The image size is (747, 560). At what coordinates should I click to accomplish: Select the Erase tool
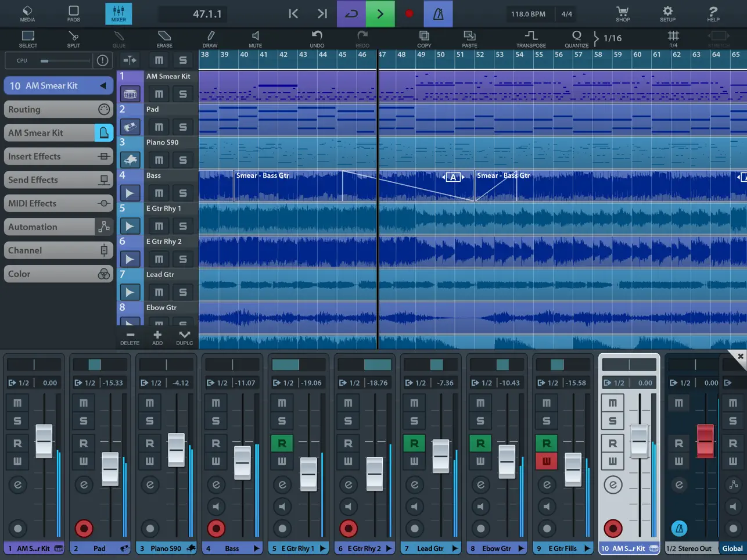(x=164, y=38)
